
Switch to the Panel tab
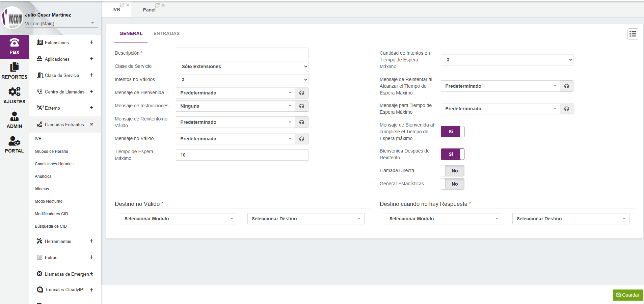coord(149,10)
